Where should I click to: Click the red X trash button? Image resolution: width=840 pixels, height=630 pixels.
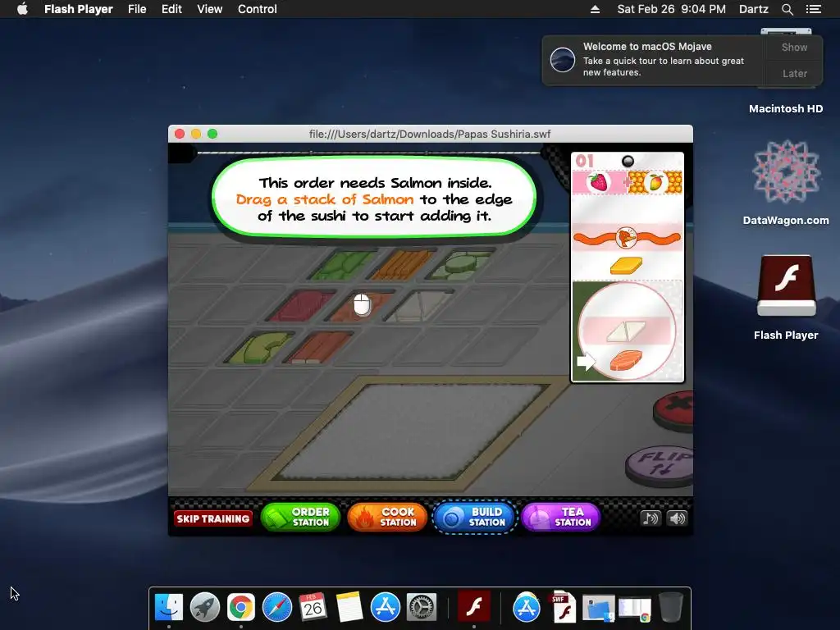click(x=674, y=412)
